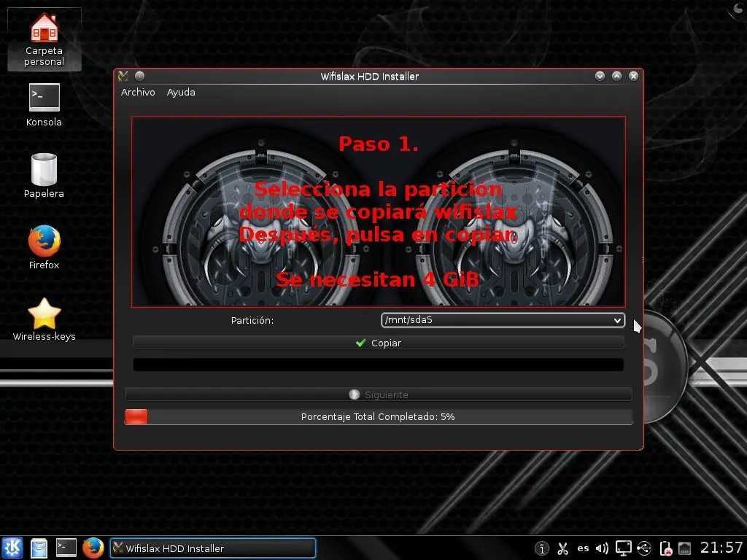This screenshot has width=747, height=560.
Task: Launch Firefox from the taskbar
Action: (x=93, y=548)
